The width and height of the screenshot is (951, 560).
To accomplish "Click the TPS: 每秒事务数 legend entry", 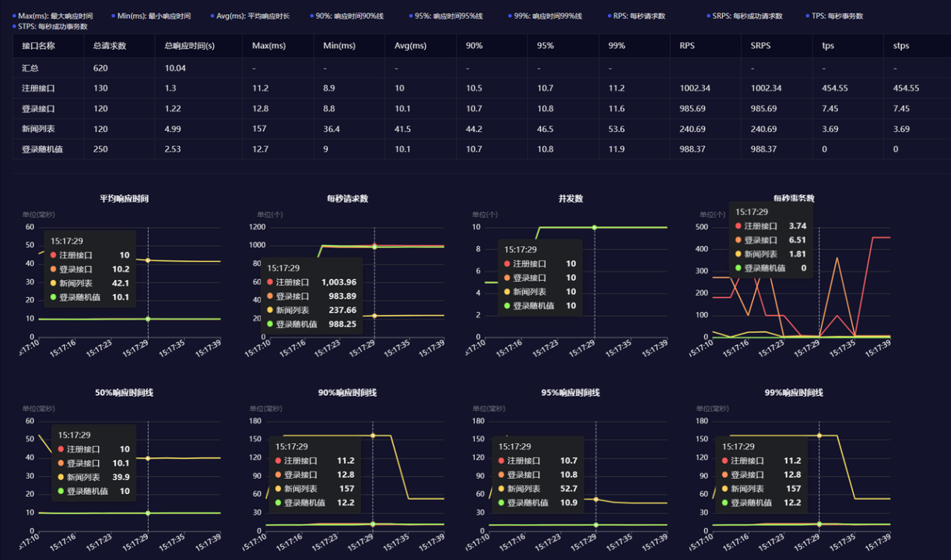I will point(833,16).
